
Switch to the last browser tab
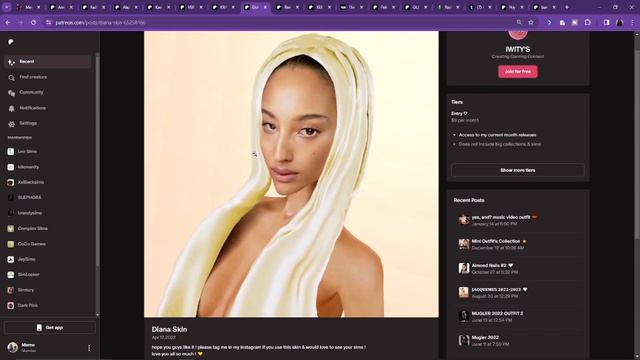pyautogui.click(x=545, y=7)
